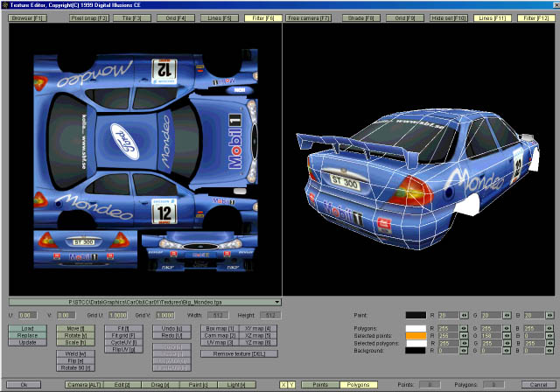
Task: Toggle the Y axis lock
Action: tap(291, 384)
